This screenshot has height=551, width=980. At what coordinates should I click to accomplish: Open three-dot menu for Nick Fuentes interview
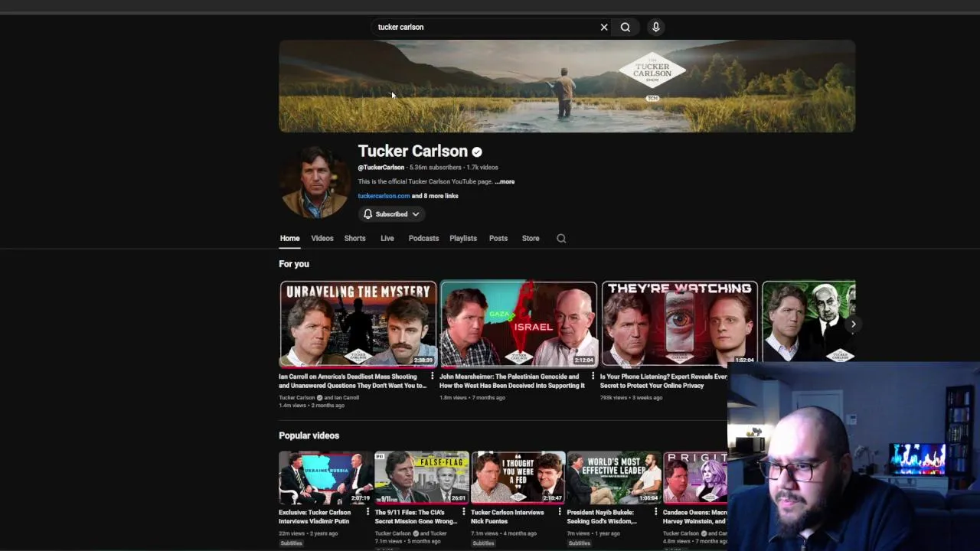click(x=560, y=512)
